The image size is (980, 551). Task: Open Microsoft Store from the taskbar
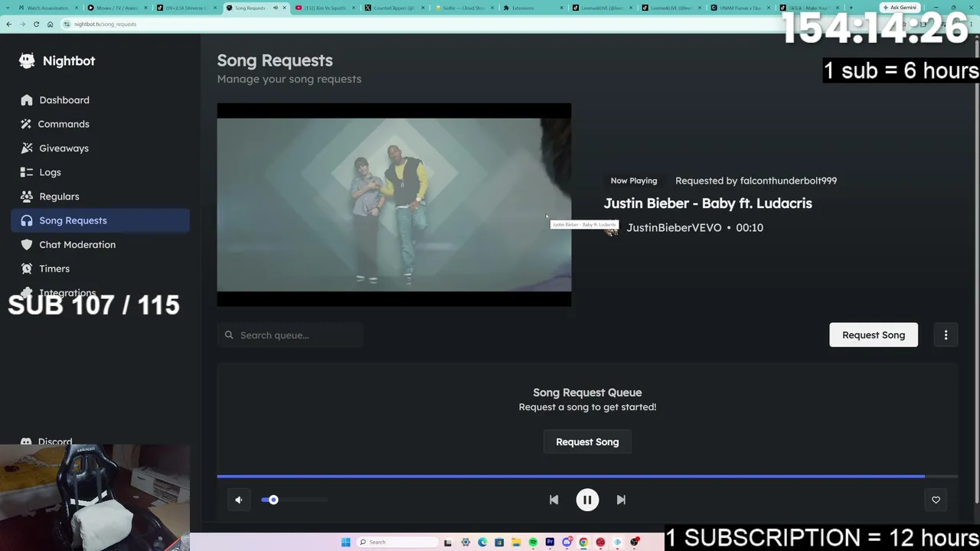[x=499, y=543]
